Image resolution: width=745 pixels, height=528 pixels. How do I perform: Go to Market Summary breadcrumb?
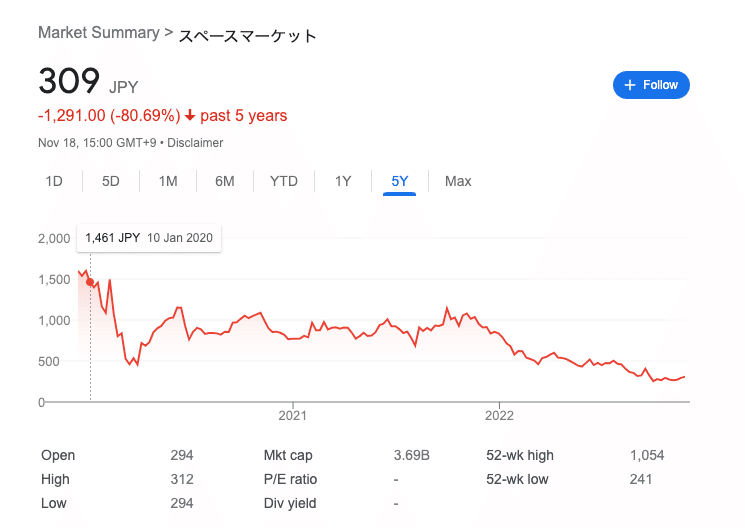tap(99, 33)
